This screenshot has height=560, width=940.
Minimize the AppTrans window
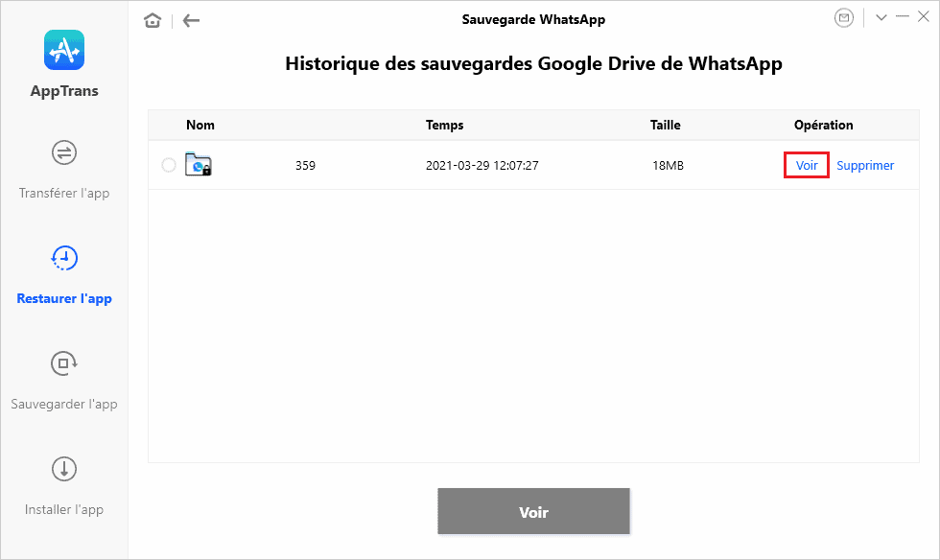coord(903,17)
